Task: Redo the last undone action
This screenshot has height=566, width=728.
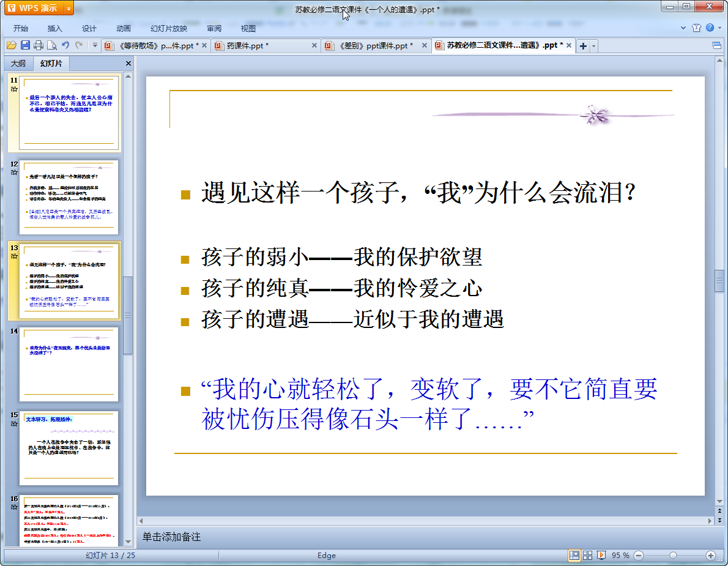Action: click(x=79, y=45)
